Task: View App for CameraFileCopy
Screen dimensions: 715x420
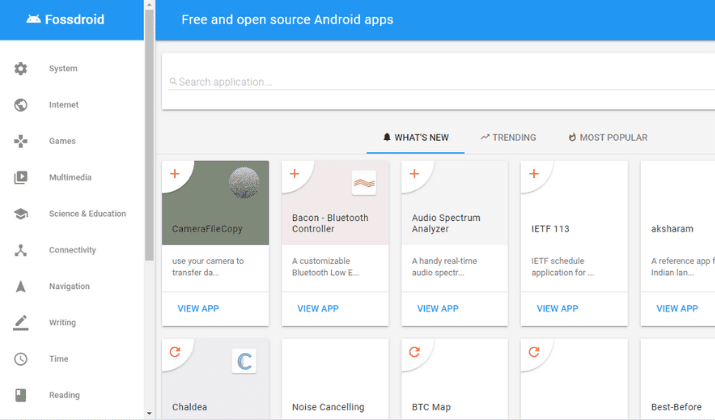Action: click(x=198, y=309)
